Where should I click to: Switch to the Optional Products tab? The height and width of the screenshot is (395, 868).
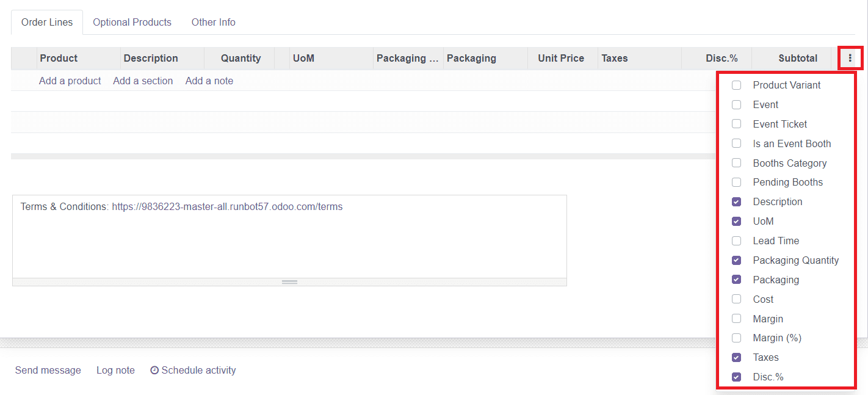coord(132,22)
